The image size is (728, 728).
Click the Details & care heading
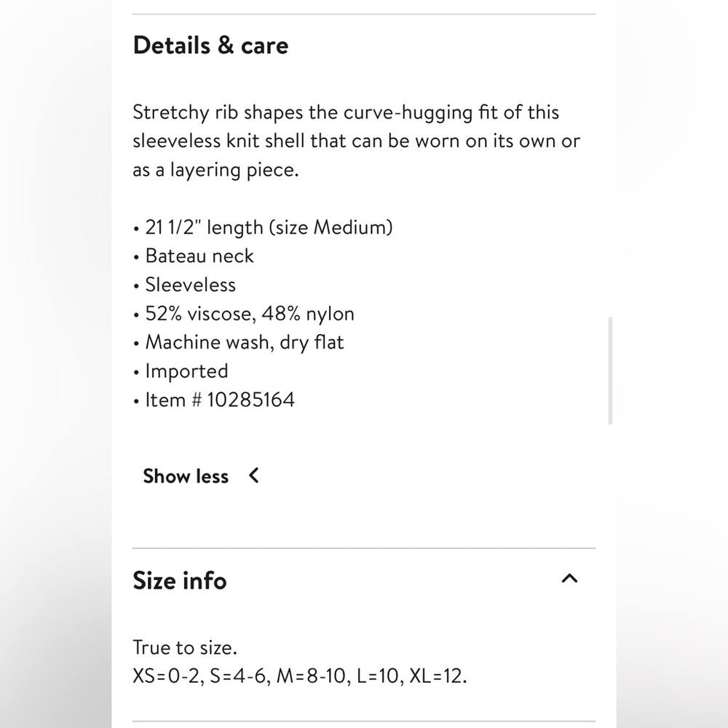210,45
